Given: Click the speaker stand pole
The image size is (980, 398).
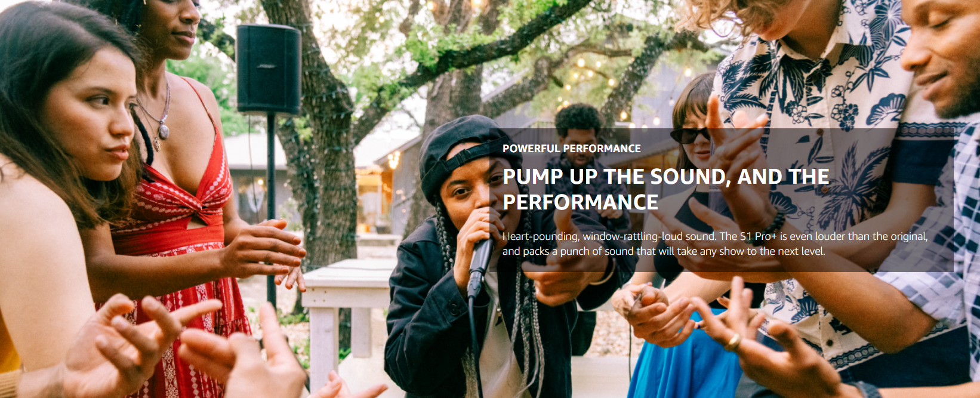Looking at the screenshot, I should (x=270, y=209).
